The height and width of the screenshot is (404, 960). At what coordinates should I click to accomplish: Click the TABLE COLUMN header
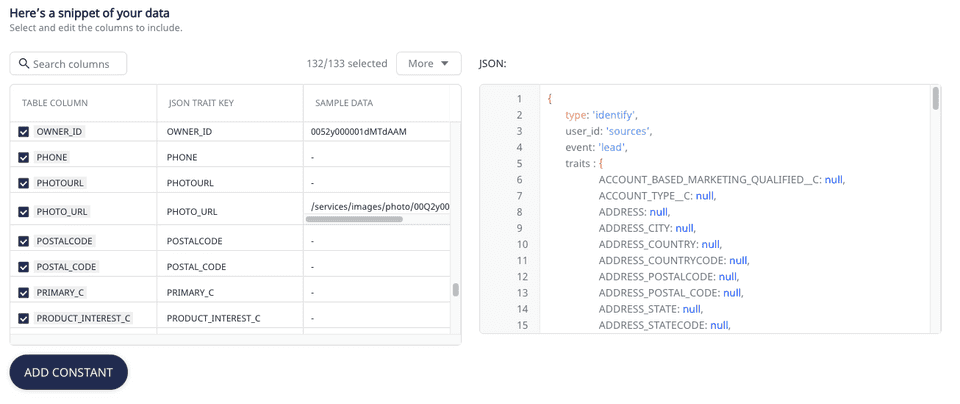55,103
